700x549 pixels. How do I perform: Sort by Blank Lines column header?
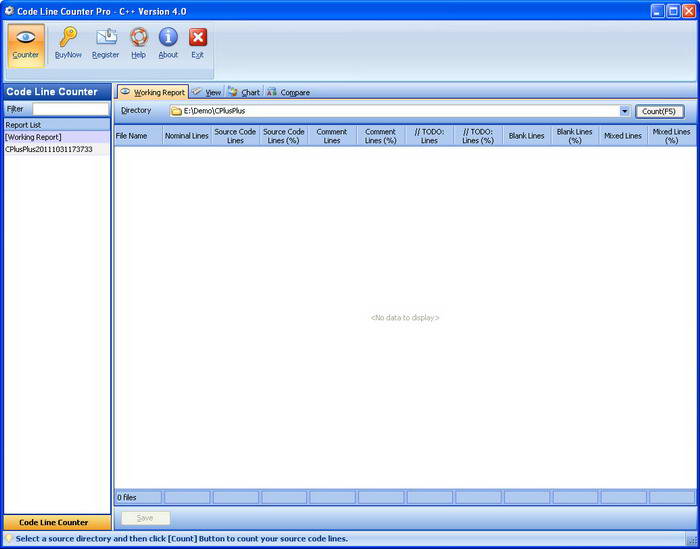[527, 136]
